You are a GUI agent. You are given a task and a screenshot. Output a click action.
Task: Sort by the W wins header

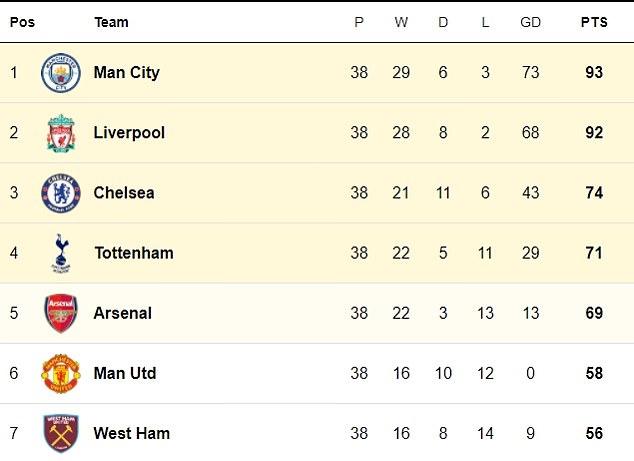tap(401, 22)
